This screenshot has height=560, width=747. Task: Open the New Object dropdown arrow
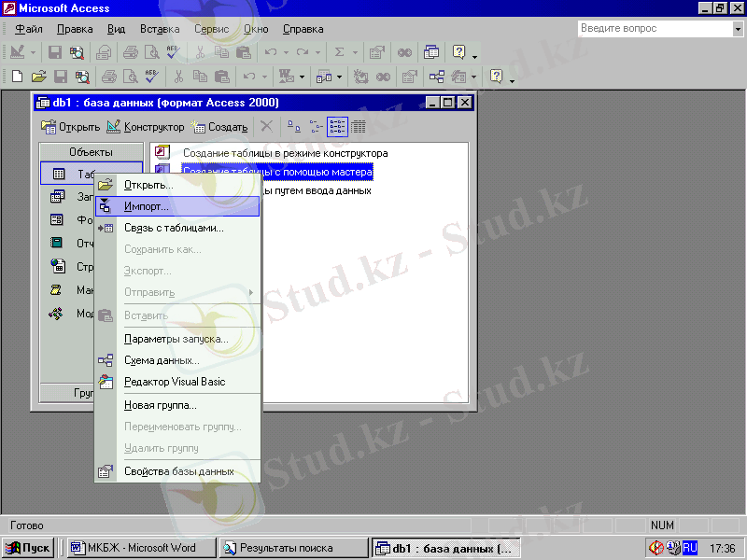pos(473,77)
